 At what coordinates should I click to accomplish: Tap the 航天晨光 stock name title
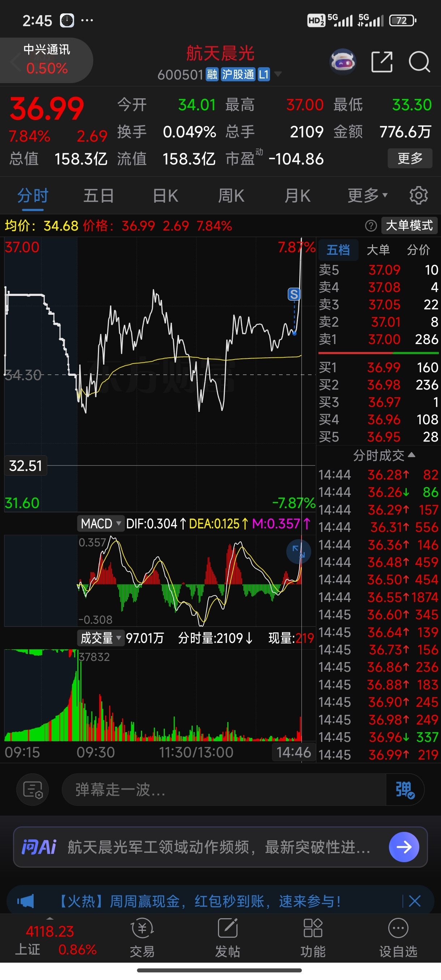click(x=220, y=53)
